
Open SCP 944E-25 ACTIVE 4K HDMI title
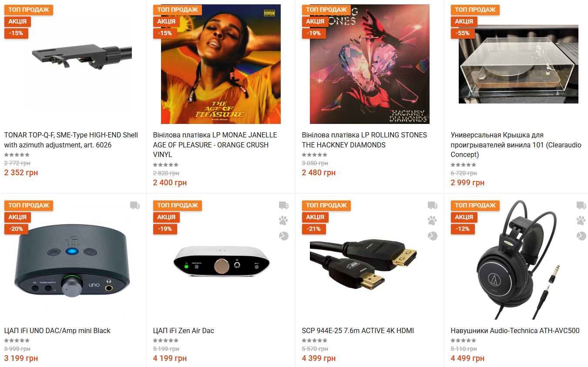click(x=358, y=331)
